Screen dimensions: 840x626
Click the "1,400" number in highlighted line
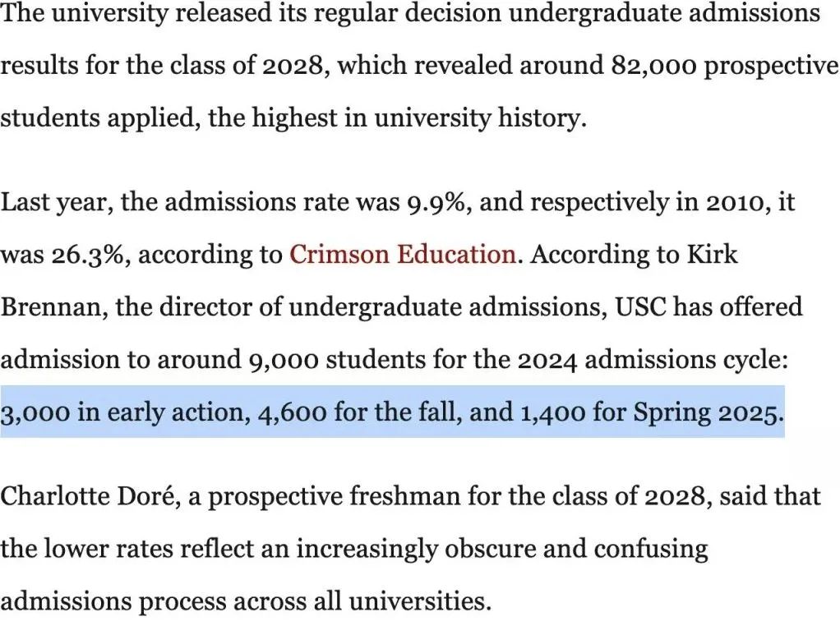(553, 413)
